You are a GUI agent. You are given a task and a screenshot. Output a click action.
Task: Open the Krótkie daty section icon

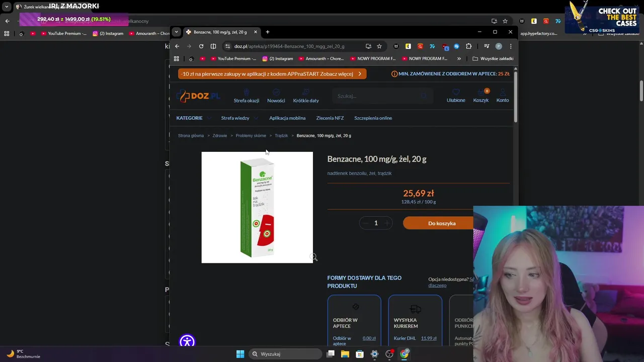click(x=306, y=93)
